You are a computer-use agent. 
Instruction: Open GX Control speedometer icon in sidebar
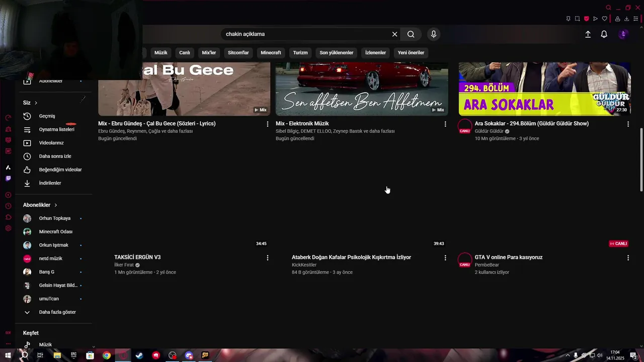pos(8,118)
